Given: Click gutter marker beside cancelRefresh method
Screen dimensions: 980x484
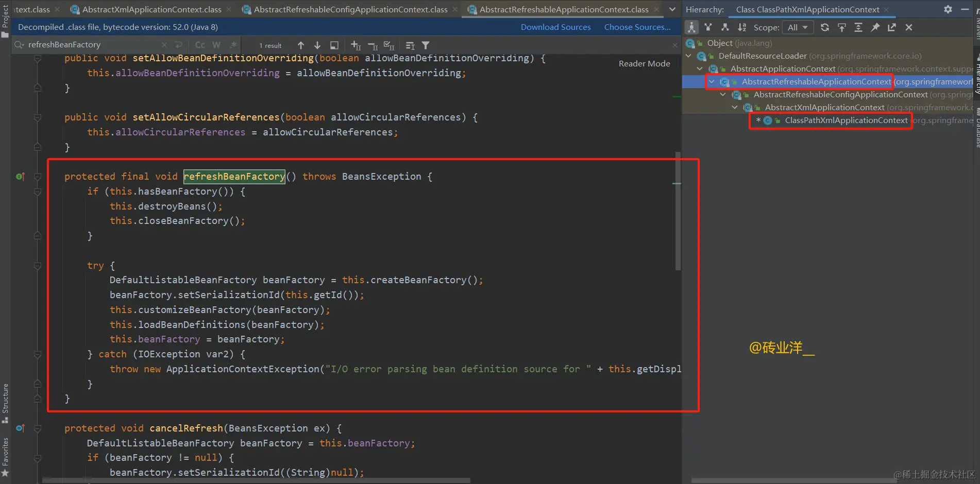Looking at the screenshot, I should (20, 428).
